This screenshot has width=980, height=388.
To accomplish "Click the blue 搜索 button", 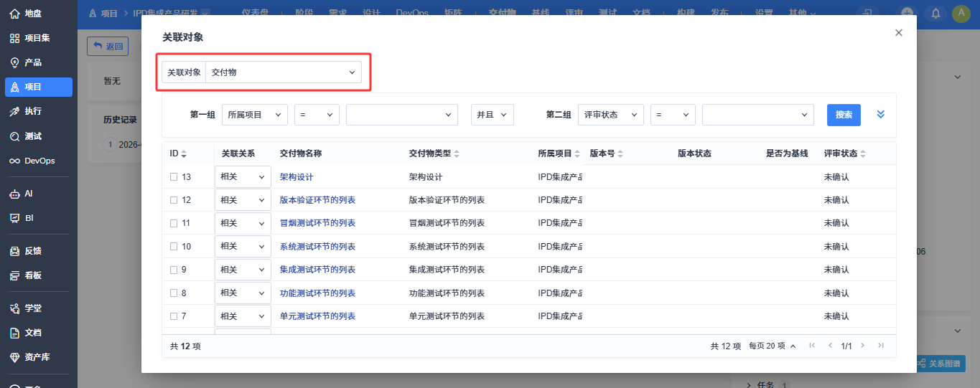I will click(844, 115).
